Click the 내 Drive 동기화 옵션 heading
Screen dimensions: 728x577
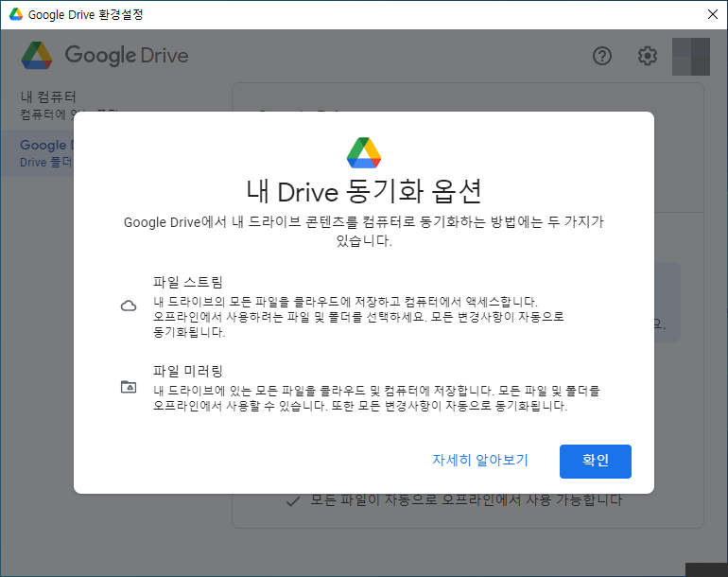(x=364, y=191)
